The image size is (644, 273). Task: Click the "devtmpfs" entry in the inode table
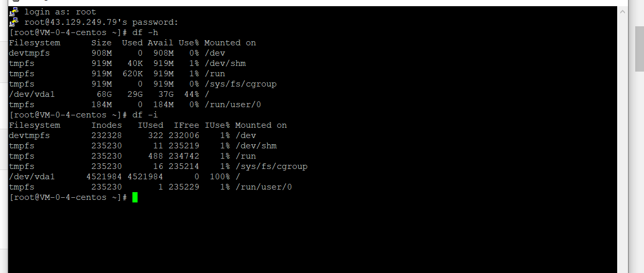click(x=29, y=135)
